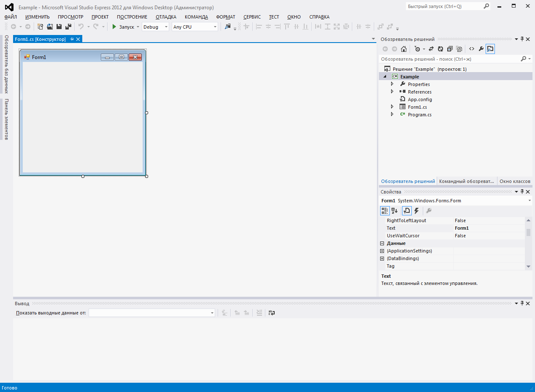Open the Панель элементов side tab
Viewport: 535px width, 392px height.
[6, 119]
